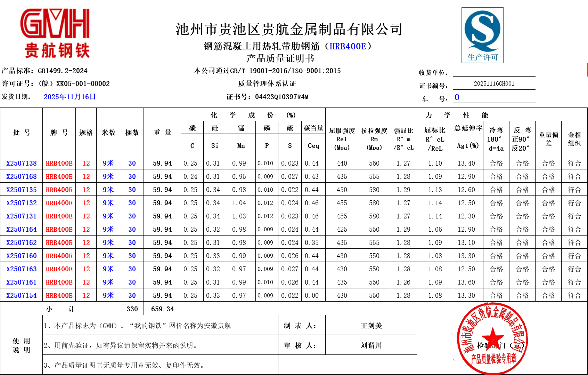Open the HRB400E link in the subtitle
This screenshot has width=588, height=375.
coord(348,46)
